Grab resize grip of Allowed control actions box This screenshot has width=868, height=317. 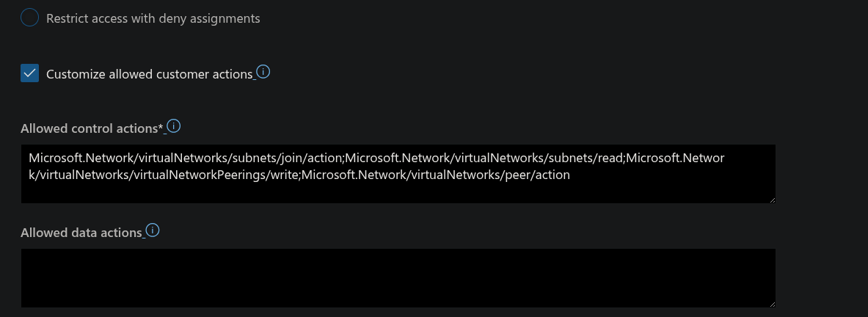pyautogui.click(x=772, y=200)
